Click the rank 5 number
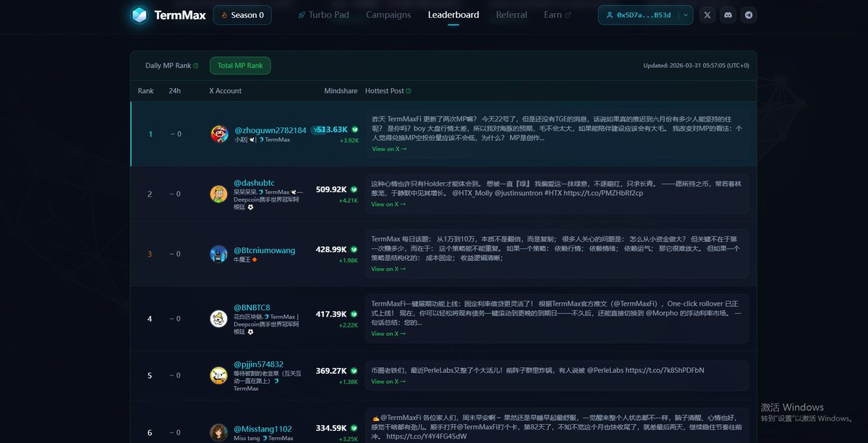Viewport: 868px width, 443px height. [x=150, y=375]
